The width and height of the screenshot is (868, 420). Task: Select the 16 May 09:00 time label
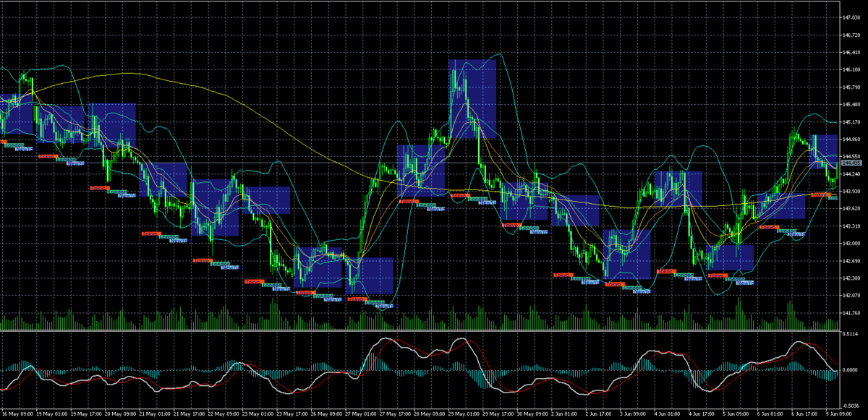[x=17, y=416]
